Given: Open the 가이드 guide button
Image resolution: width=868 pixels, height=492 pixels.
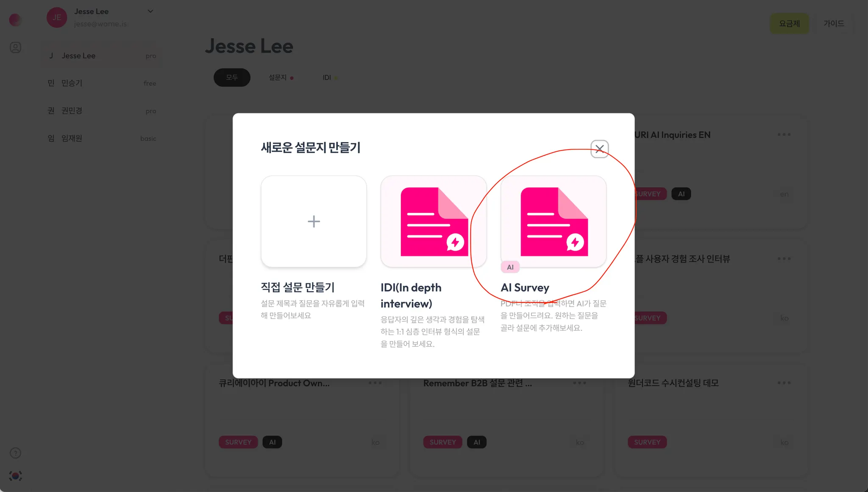Looking at the screenshot, I should point(834,24).
